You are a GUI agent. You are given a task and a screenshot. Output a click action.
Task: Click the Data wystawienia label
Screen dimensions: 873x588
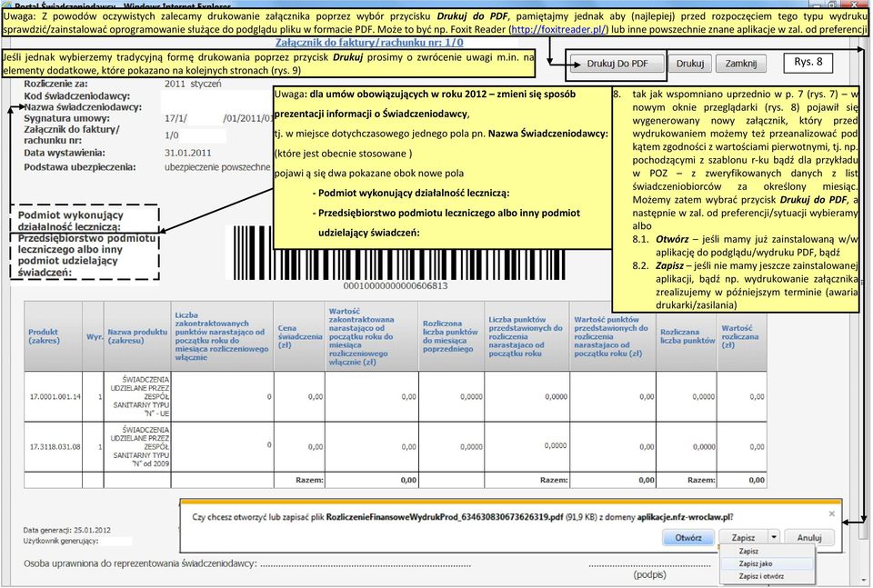[x=65, y=153]
